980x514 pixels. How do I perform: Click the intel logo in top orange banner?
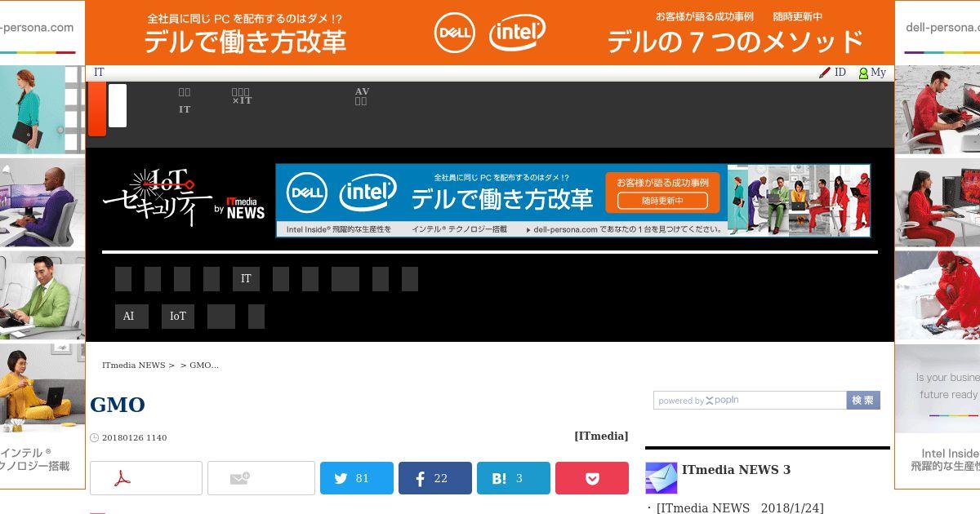coord(518,33)
